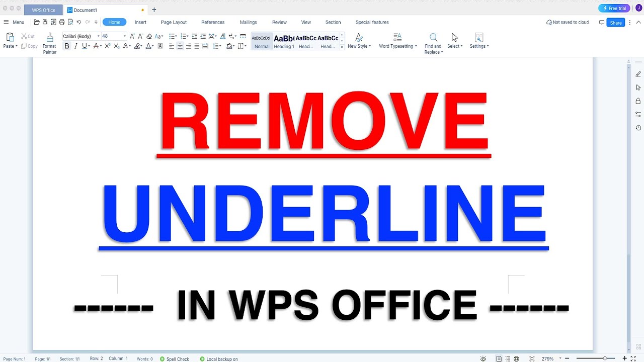Image resolution: width=644 pixels, height=362 pixels.
Task: Print the document via printer icon
Action: pos(62,22)
